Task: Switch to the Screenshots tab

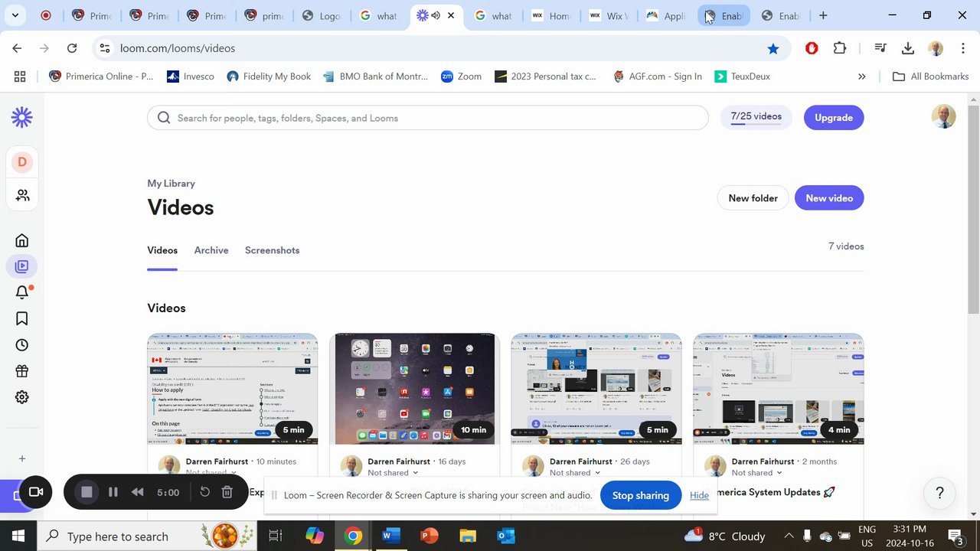Action: 272,250
